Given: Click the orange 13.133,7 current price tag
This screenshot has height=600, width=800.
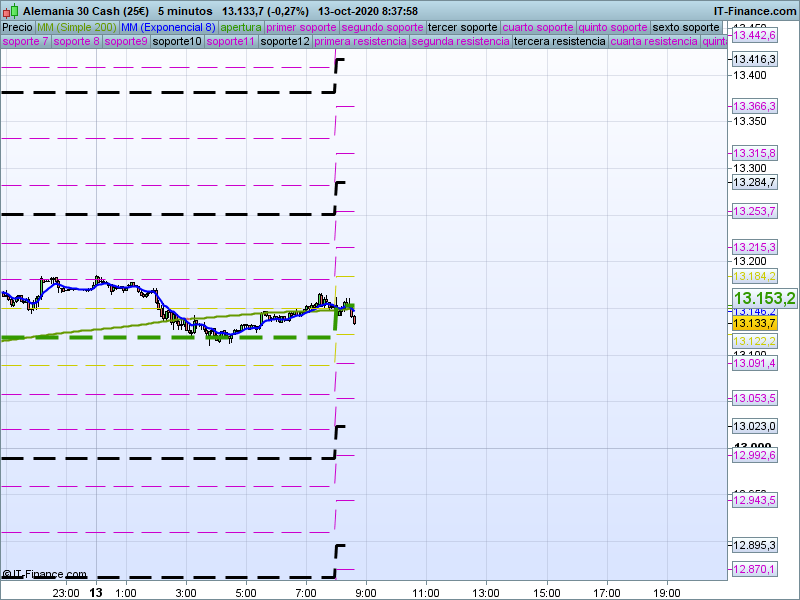Looking at the screenshot, I should [x=754, y=323].
